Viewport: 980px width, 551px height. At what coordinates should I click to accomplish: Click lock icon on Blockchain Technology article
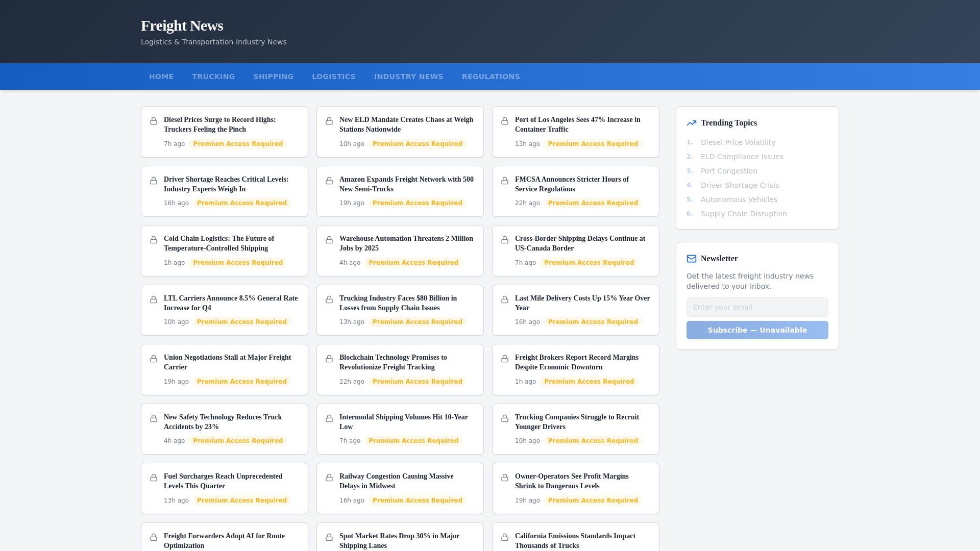tap(329, 359)
